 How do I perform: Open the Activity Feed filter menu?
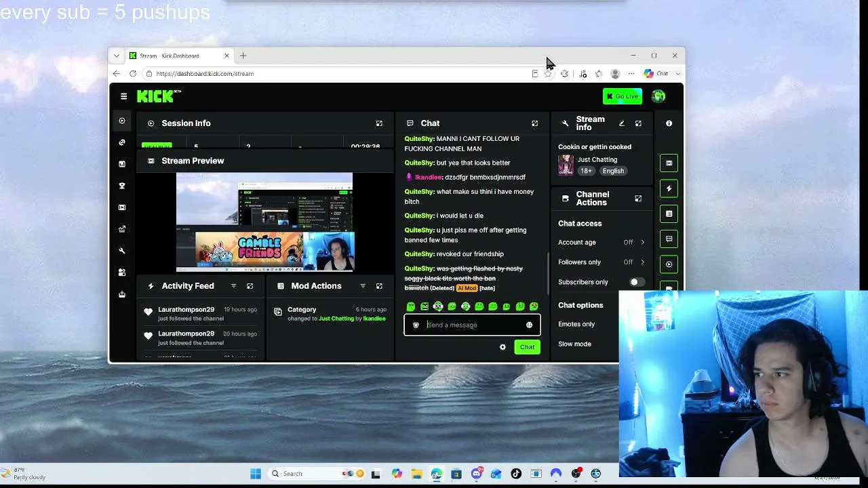point(233,286)
